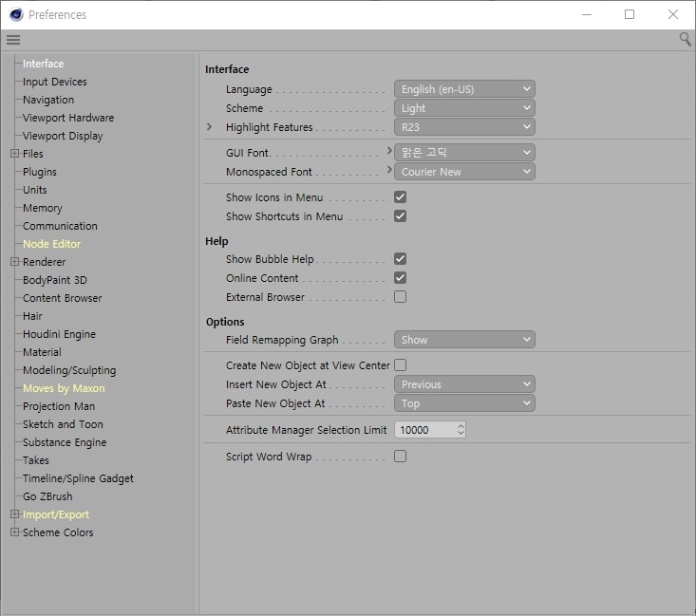Open the Language dropdown

click(x=464, y=89)
